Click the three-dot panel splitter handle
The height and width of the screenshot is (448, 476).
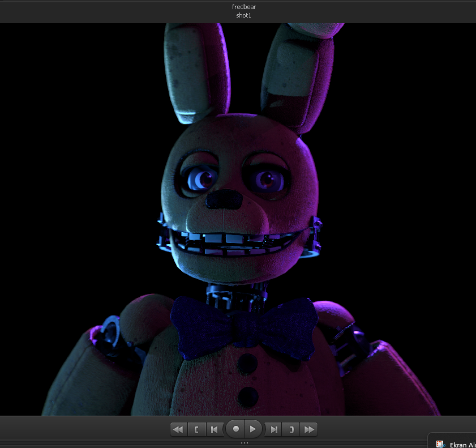[x=245, y=443]
